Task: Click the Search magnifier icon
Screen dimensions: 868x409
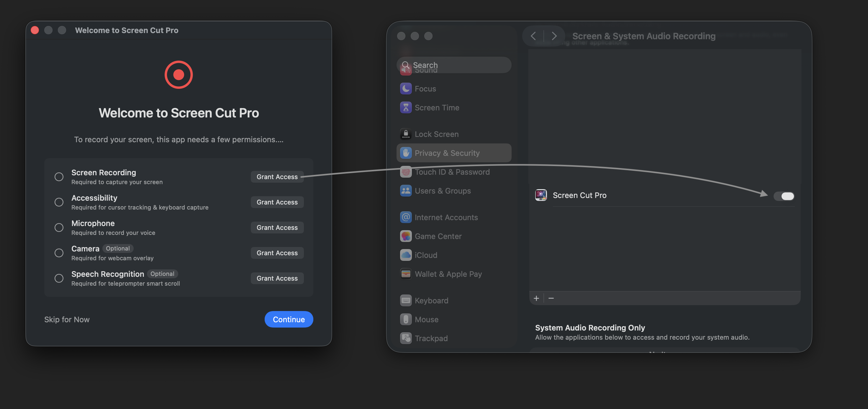Action: tap(405, 65)
